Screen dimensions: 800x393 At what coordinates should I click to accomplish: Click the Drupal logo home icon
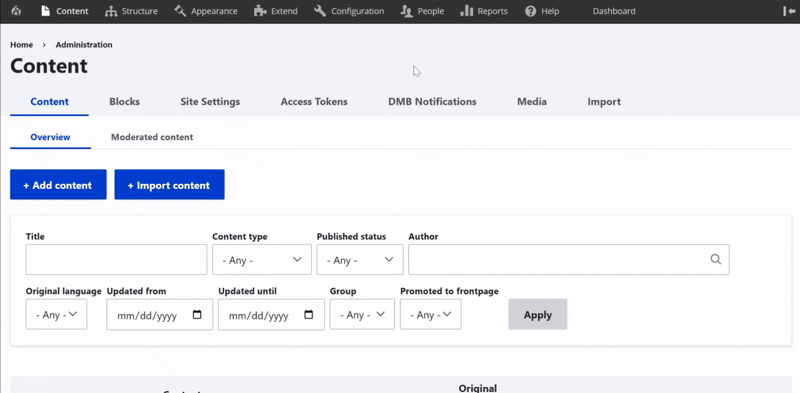[x=16, y=11]
